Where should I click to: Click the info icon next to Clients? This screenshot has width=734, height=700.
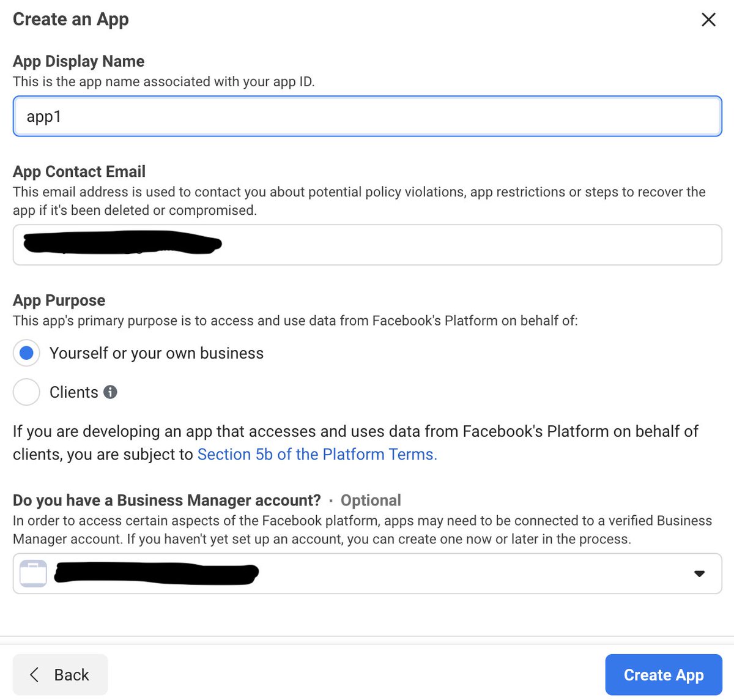[111, 392]
